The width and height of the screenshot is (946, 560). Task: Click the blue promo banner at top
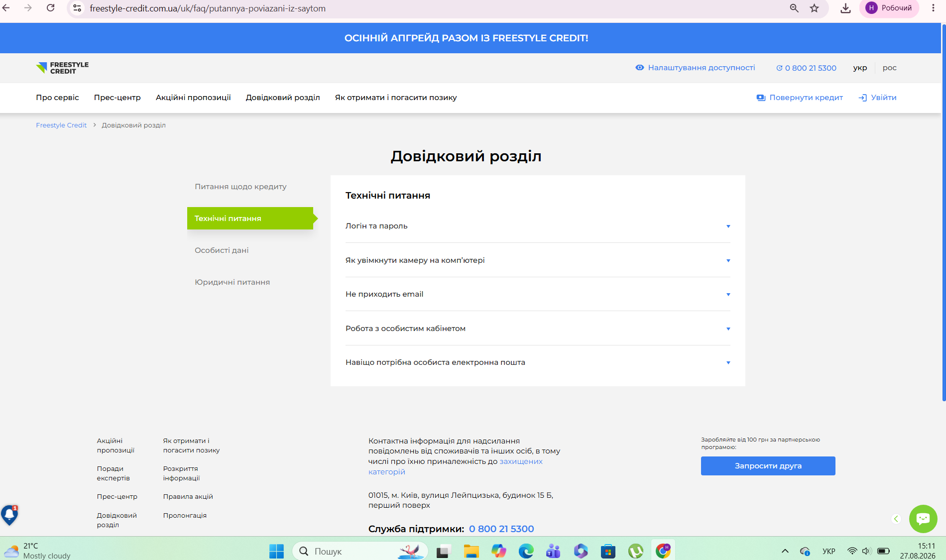point(471,38)
